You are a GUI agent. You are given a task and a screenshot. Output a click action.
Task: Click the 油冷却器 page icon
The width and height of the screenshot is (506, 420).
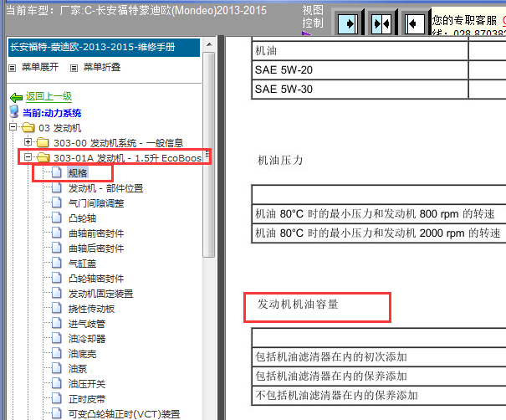click(x=57, y=338)
